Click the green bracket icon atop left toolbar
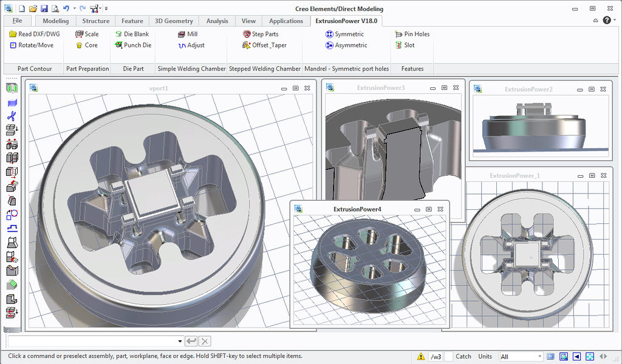This screenshot has width=622, height=364. (12, 89)
